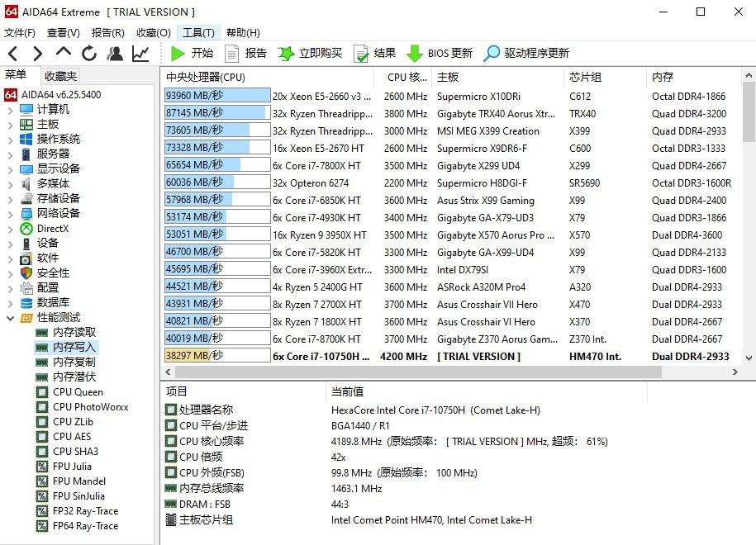Click the forward navigation arrow
The image size is (756, 545).
[x=37, y=52]
